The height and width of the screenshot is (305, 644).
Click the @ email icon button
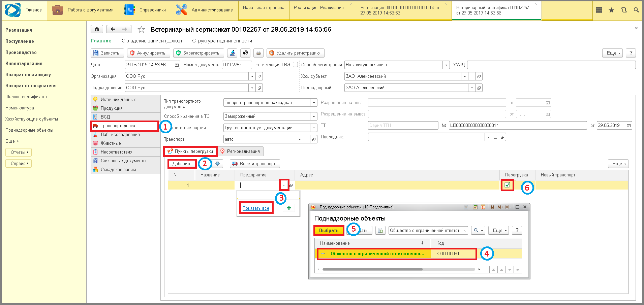pyautogui.click(x=245, y=53)
